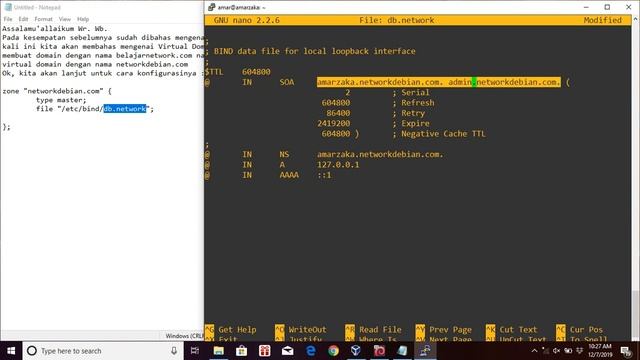Open the Notepad Edit menu
The height and width of the screenshot is (360, 640).
[23, 19]
